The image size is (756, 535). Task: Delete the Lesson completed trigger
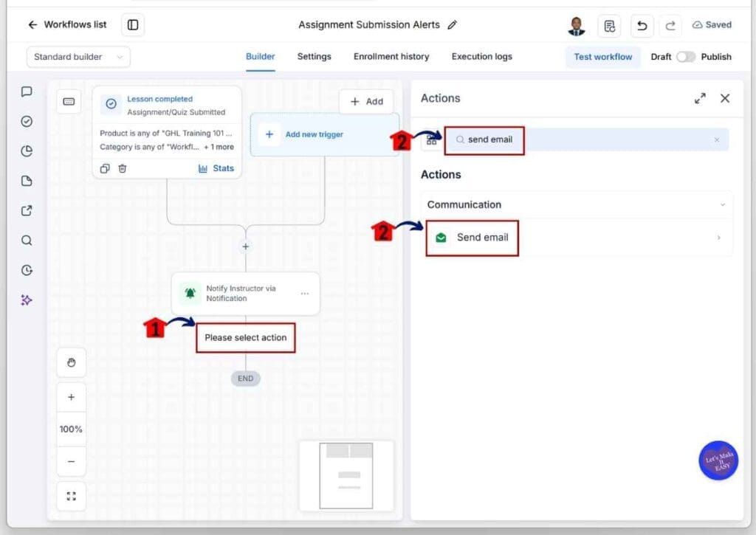[x=123, y=168]
